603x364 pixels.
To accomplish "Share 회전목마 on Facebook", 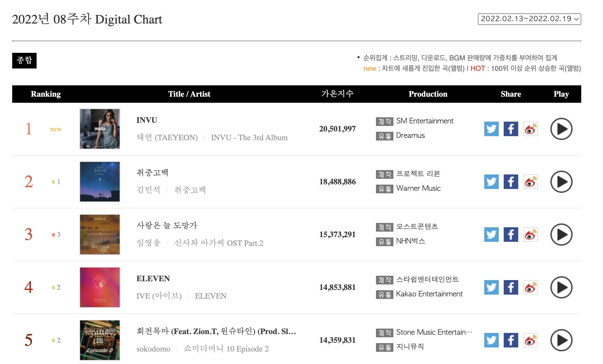I will click(x=511, y=340).
